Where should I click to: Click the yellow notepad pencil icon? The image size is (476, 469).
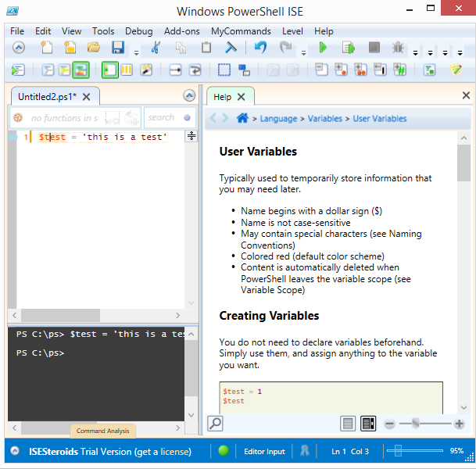point(456,70)
